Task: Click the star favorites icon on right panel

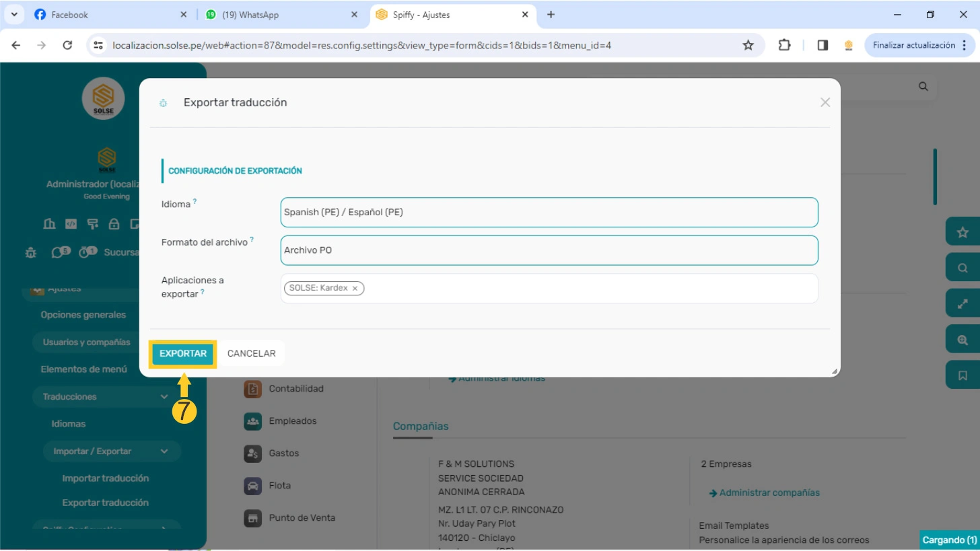Action: [x=963, y=232]
